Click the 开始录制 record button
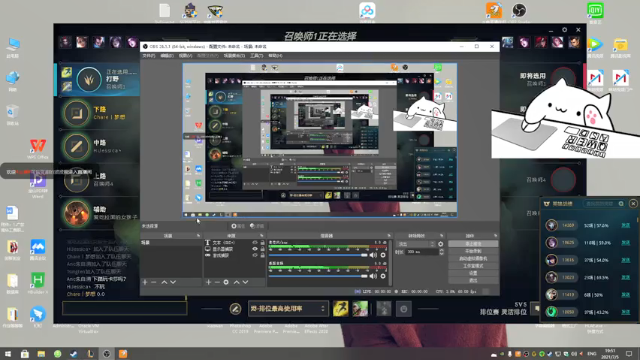This screenshot has height=360, width=640. click(473, 251)
